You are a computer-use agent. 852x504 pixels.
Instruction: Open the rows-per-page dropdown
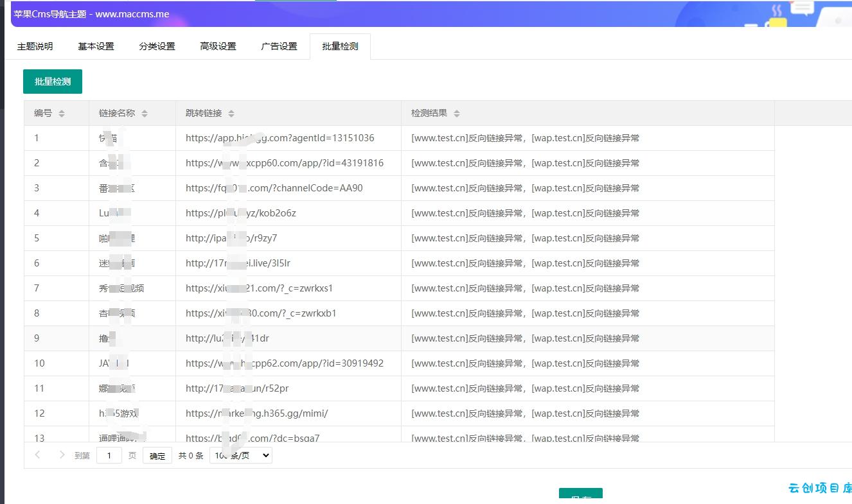pos(241,456)
